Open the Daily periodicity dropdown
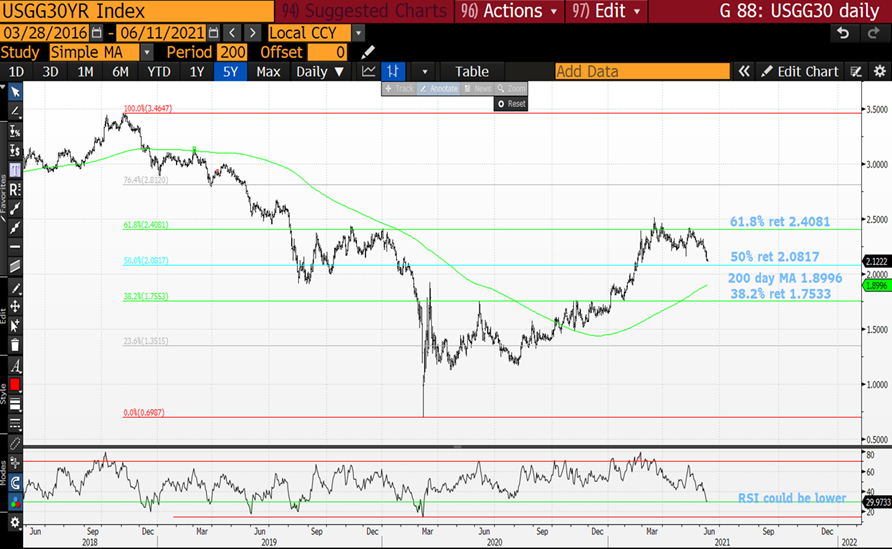This screenshot has width=892, height=549. (320, 72)
